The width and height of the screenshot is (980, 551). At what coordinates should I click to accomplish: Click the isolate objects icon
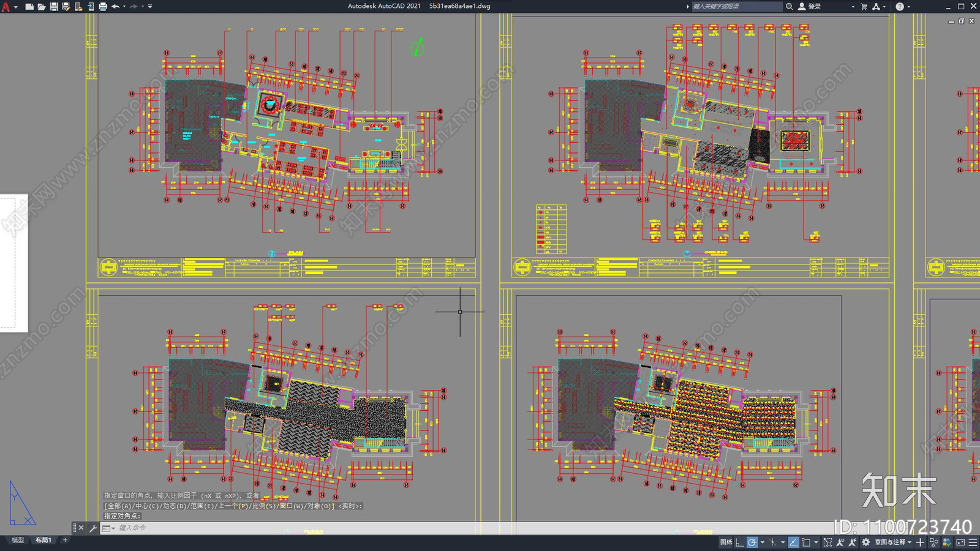[x=934, y=542]
